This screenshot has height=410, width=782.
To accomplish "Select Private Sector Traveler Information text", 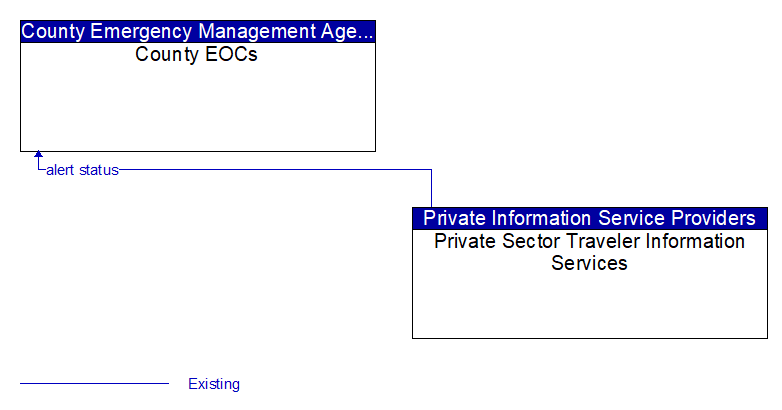I will point(589,241).
